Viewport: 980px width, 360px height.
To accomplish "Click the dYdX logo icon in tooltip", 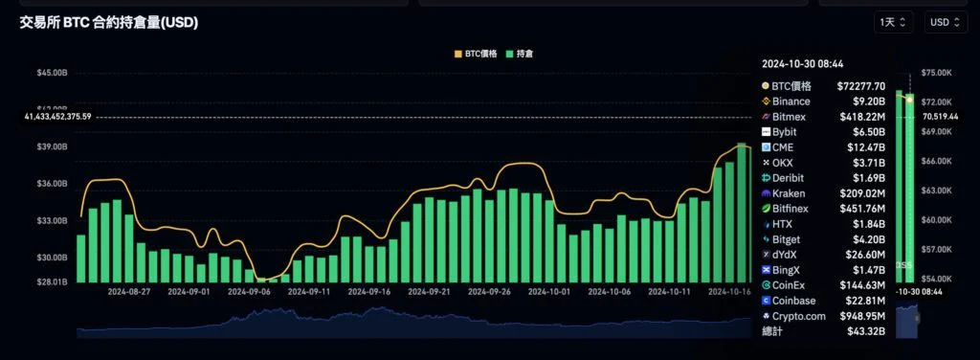I will (766, 255).
